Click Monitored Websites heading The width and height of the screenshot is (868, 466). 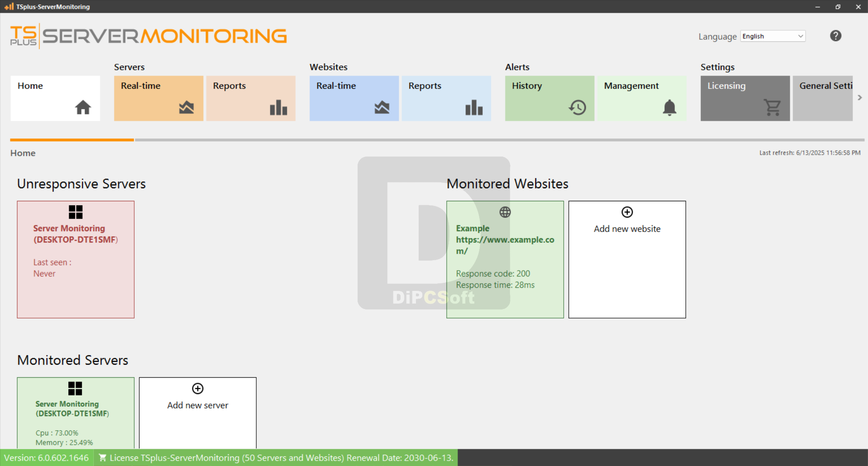[507, 184]
